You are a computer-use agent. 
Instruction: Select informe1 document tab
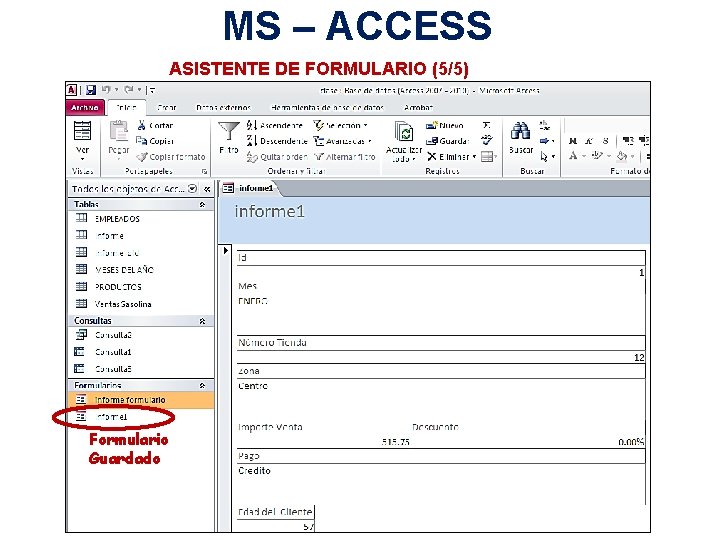(249, 188)
